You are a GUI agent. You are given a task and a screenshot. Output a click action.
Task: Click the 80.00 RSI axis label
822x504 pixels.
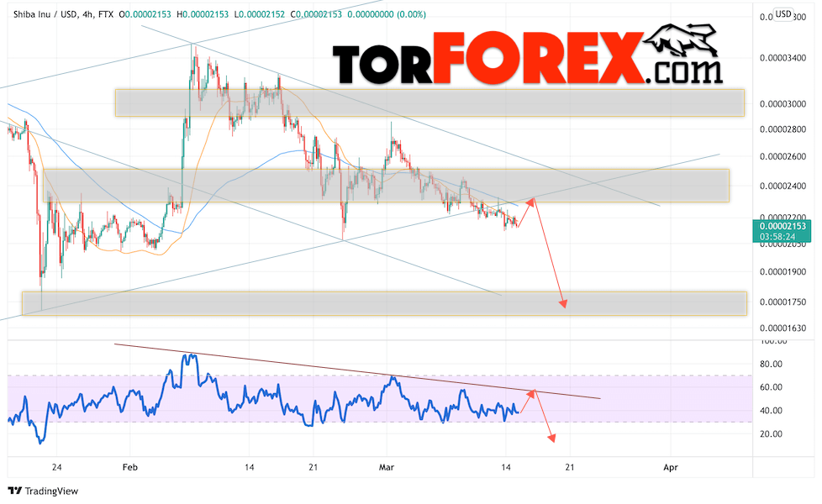771,364
